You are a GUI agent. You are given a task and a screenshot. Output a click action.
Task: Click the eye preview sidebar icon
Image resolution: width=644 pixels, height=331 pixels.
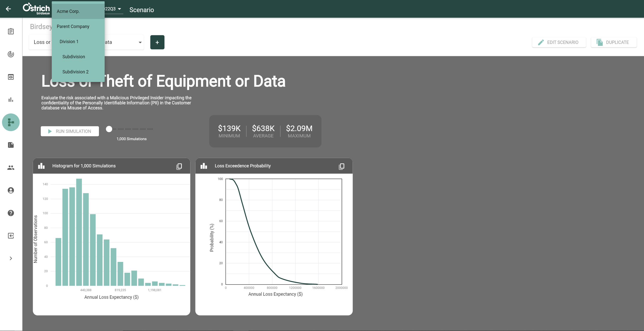pyautogui.click(x=11, y=77)
